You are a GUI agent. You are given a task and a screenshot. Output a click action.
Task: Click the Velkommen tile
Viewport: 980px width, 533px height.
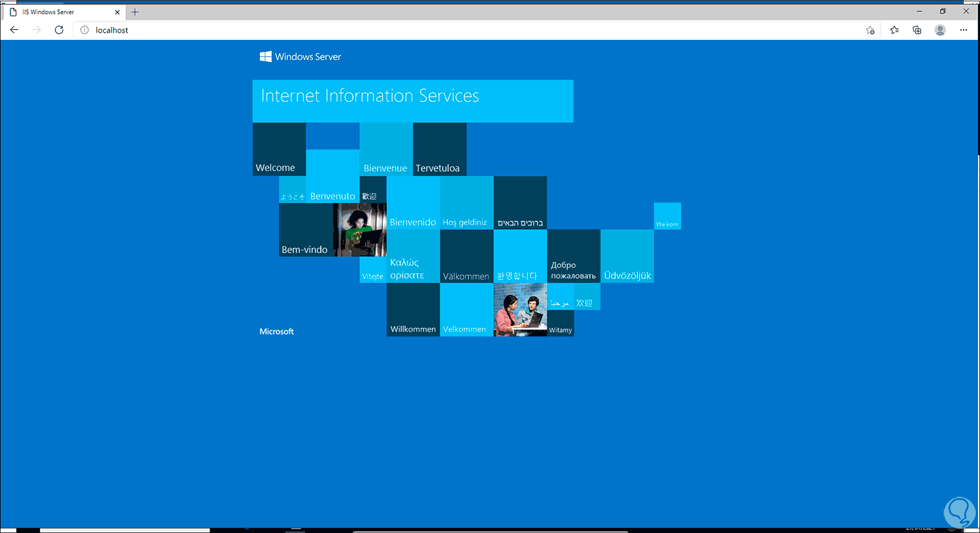(x=466, y=310)
